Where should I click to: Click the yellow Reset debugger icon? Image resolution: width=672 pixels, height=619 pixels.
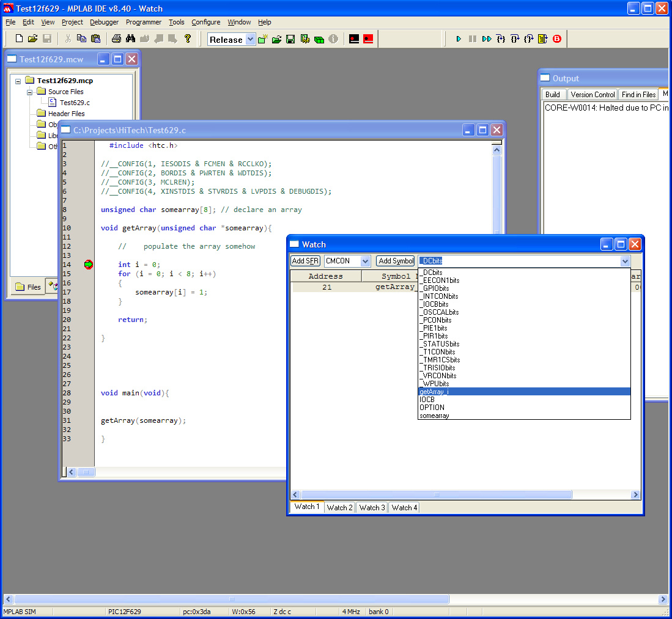pos(542,39)
